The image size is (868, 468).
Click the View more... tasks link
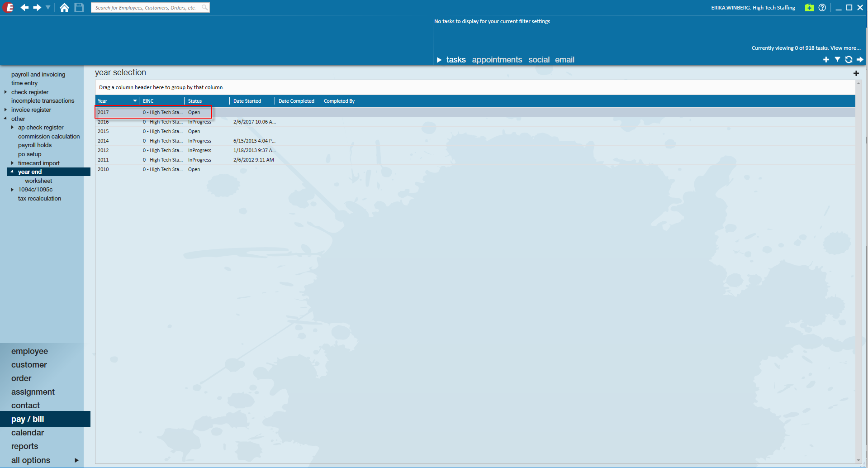pos(845,48)
